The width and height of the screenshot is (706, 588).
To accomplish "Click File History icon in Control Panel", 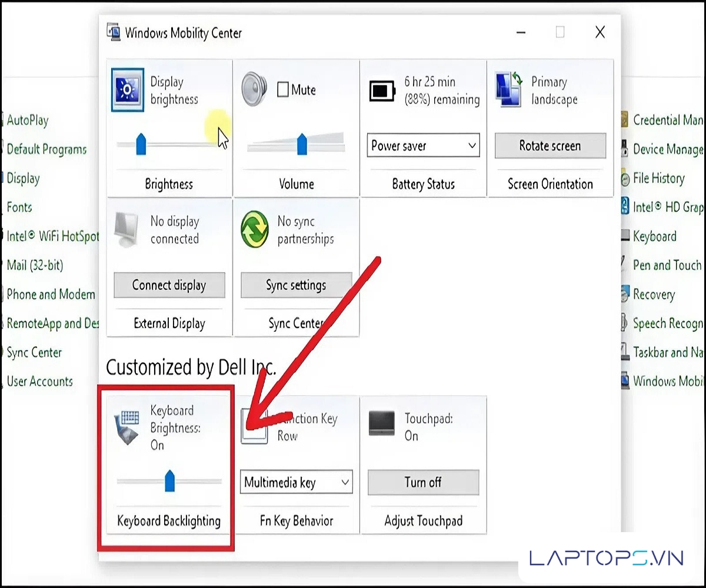I will coord(625,178).
